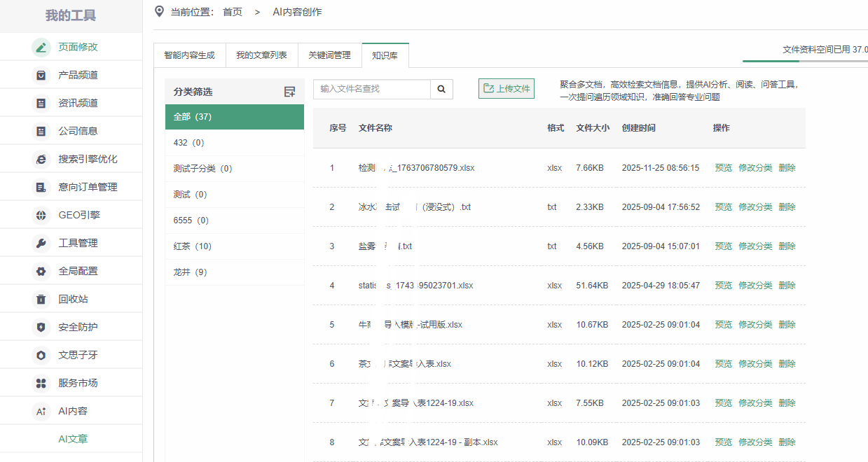Switch to 我的文章列表 tab
This screenshot has height=462, width=868.
261,55
